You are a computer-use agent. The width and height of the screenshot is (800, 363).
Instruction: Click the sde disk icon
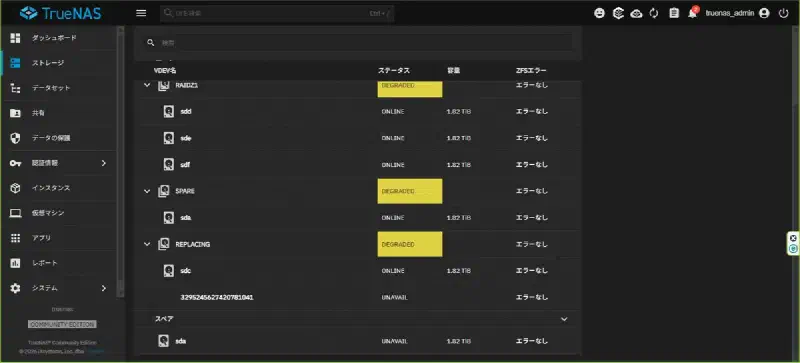pyautogui.click(x=169, y=138)
